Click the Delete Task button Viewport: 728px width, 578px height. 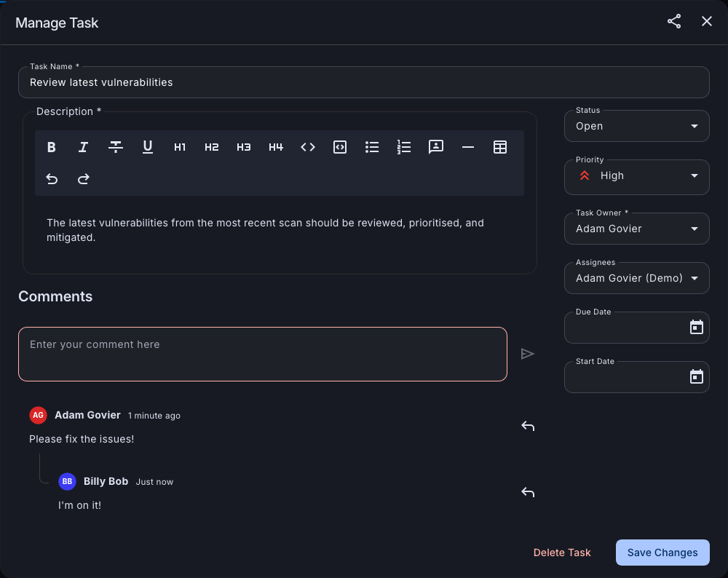point(562,553)
